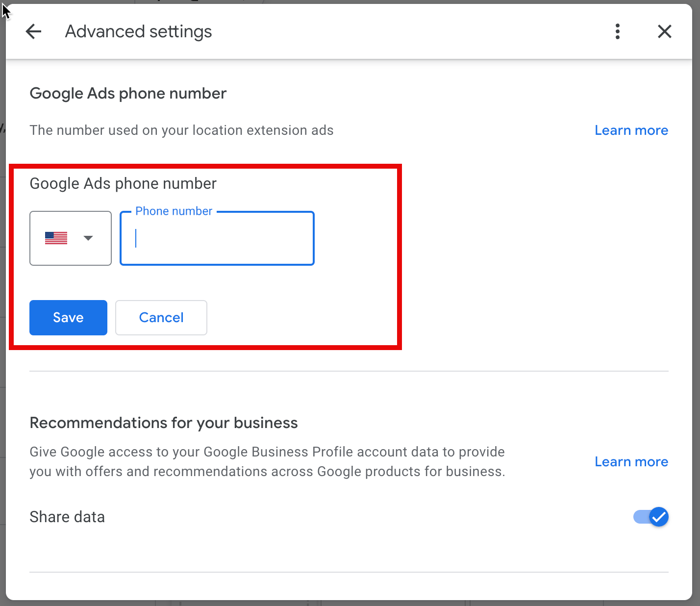The image size is (700, 606).
Task: Open Learn more for business recommendations
Action: [x=631, y=462]
